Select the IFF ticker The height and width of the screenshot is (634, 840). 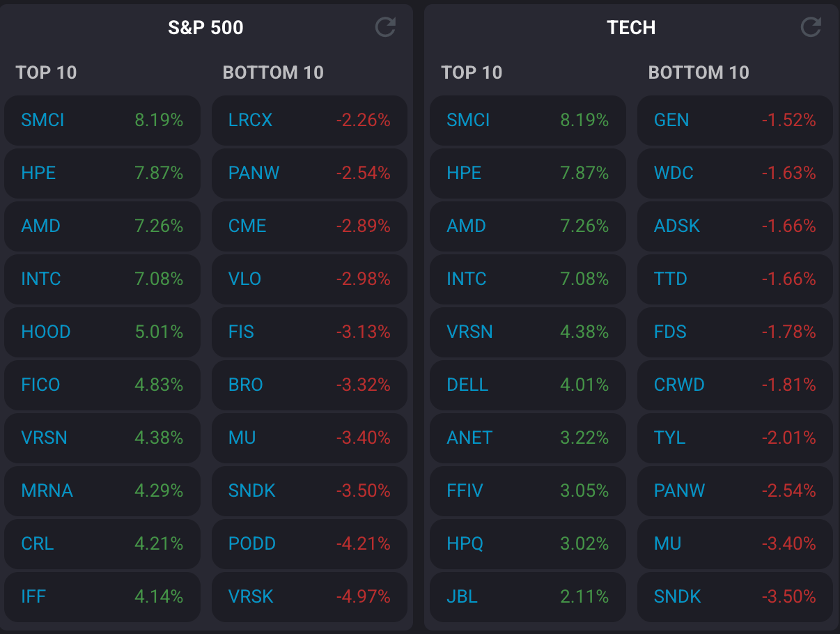point(33,597)
